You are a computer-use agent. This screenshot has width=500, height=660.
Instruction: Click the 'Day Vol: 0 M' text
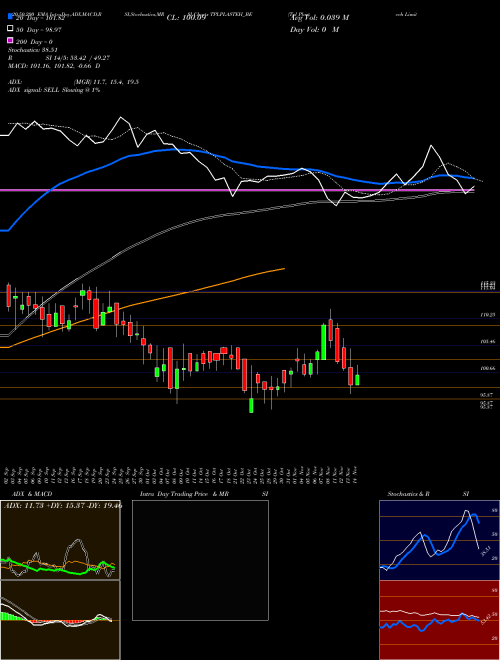tap(314, 29)
